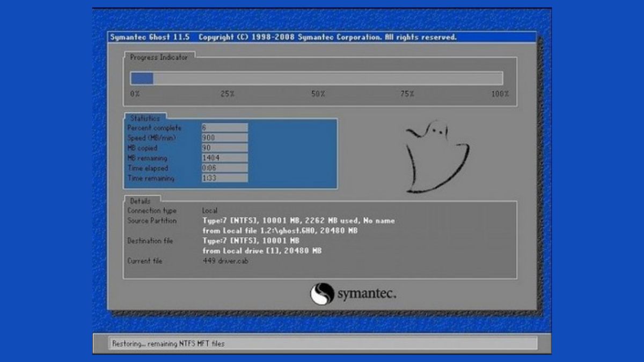Click the Percent complete value 6

tap(224, 128)
